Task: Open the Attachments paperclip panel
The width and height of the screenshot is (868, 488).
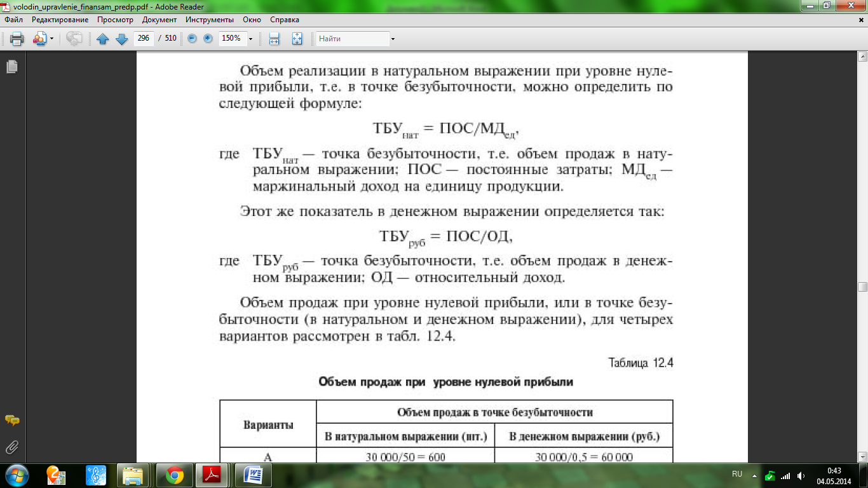Action: pos(11,447)
